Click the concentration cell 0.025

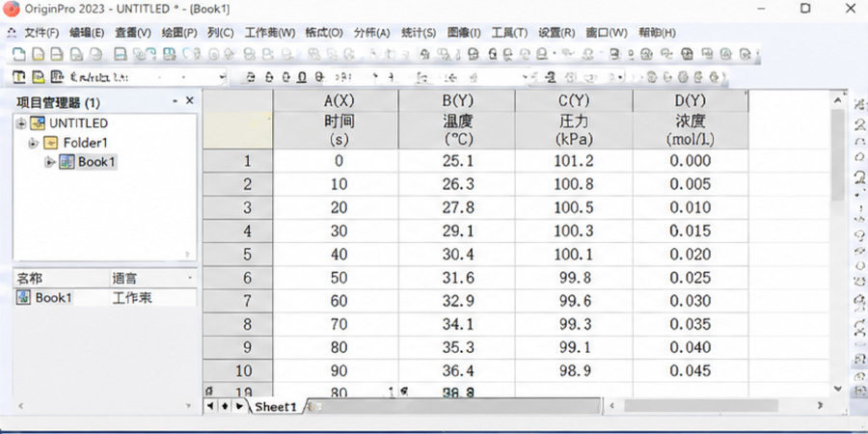tap(691, 278)
